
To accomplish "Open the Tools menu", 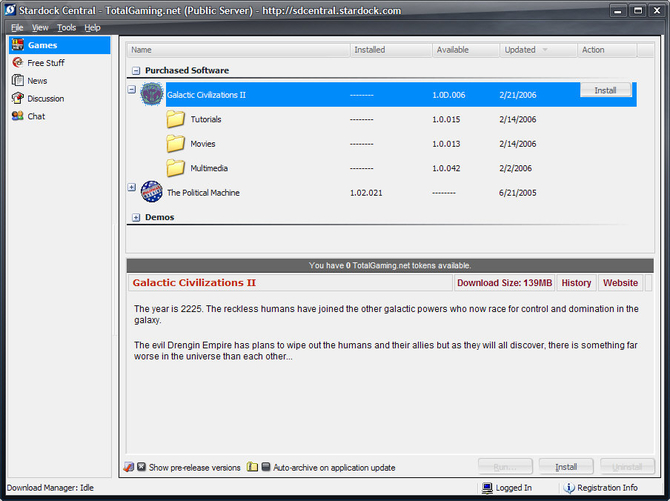I will (67, 28).
